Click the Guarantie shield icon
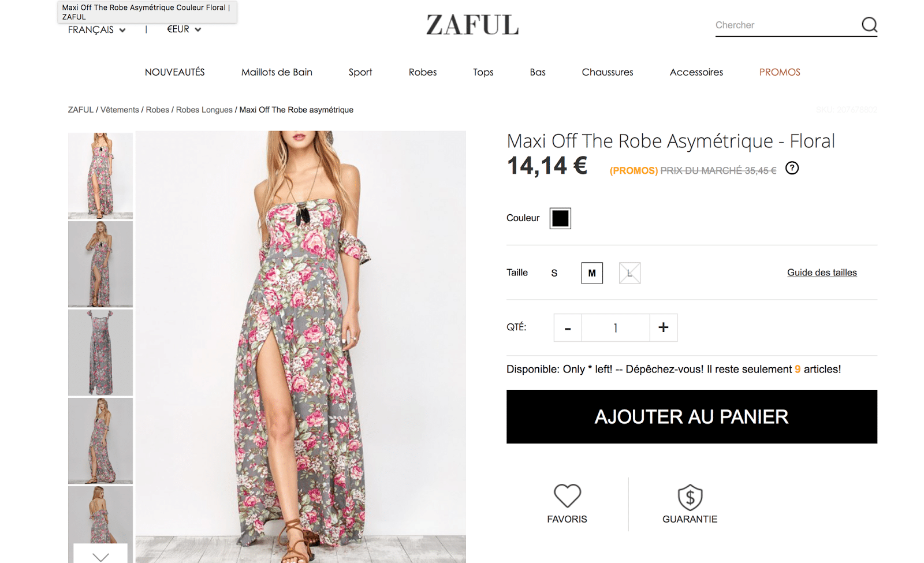The width and height of the screenshot is (924, 563). 690,497
